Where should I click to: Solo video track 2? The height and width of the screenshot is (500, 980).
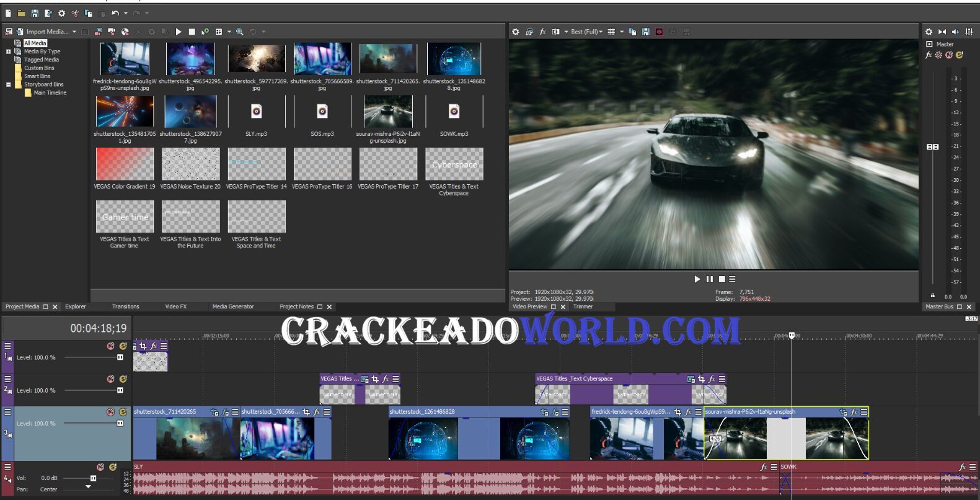123,379
